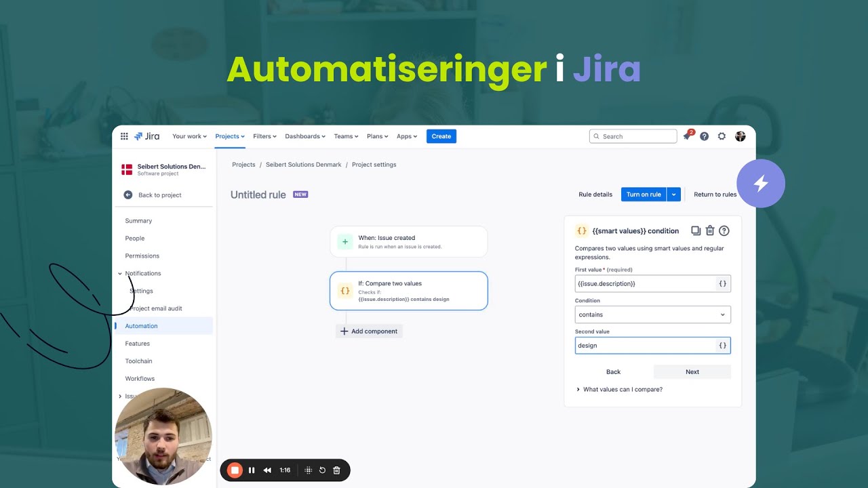The image size is (868, 488).
Task: Rewind the screen recording
Action: coord(267,470)
